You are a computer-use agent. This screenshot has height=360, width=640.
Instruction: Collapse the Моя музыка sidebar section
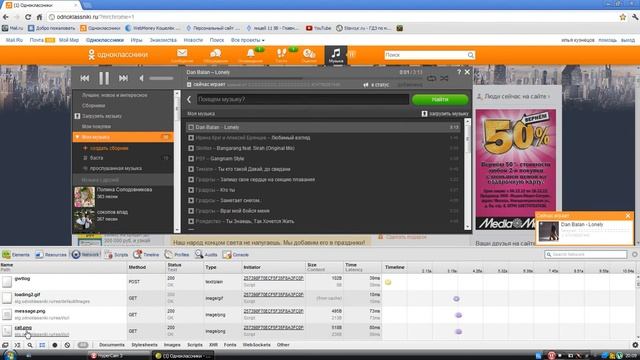click(77, 137)
